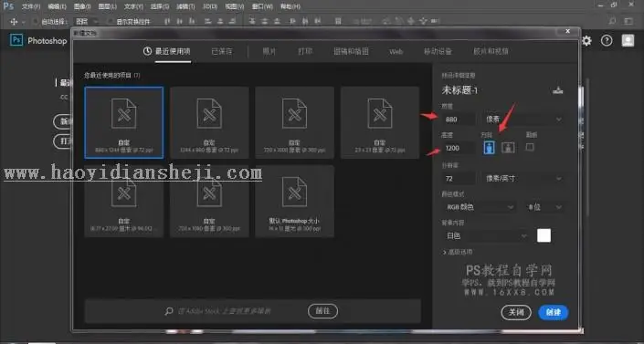Click the Ps logo in the menu bar

pyautogui.click(x=8, y=5)
